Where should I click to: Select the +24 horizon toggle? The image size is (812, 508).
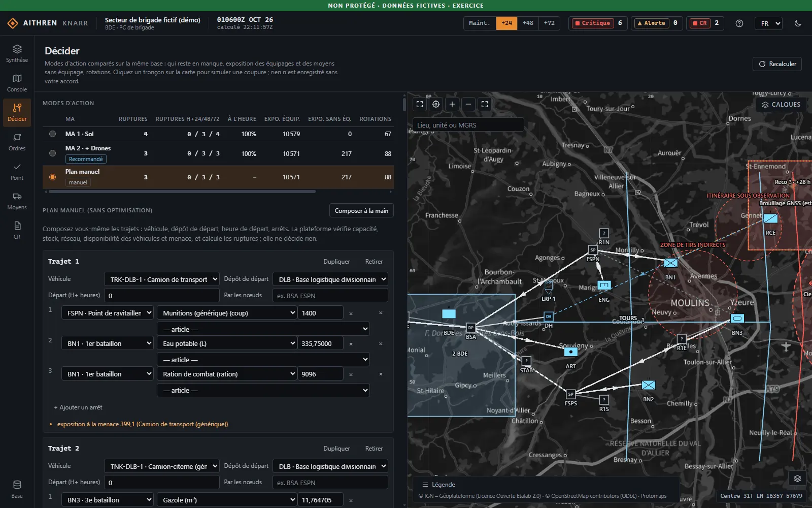(x=506, y=23)
